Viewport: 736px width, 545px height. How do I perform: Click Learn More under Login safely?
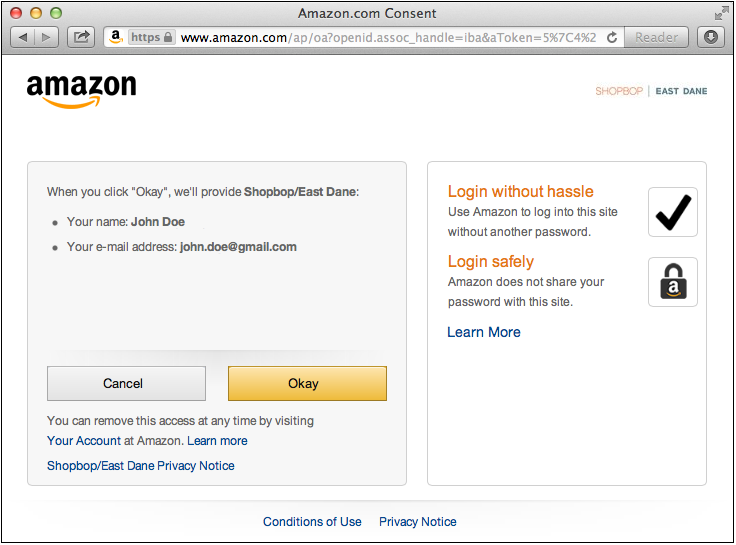click(x=484, y=332)
